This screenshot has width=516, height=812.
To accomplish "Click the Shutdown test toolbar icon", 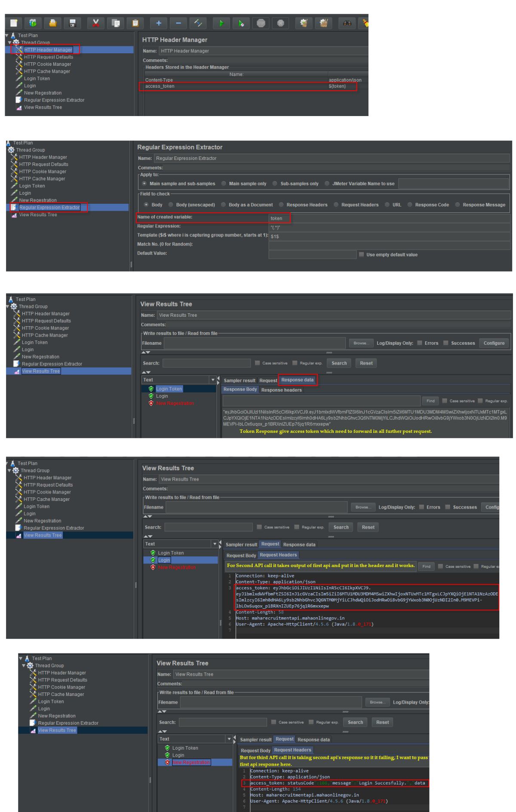I will pos(280,23).
